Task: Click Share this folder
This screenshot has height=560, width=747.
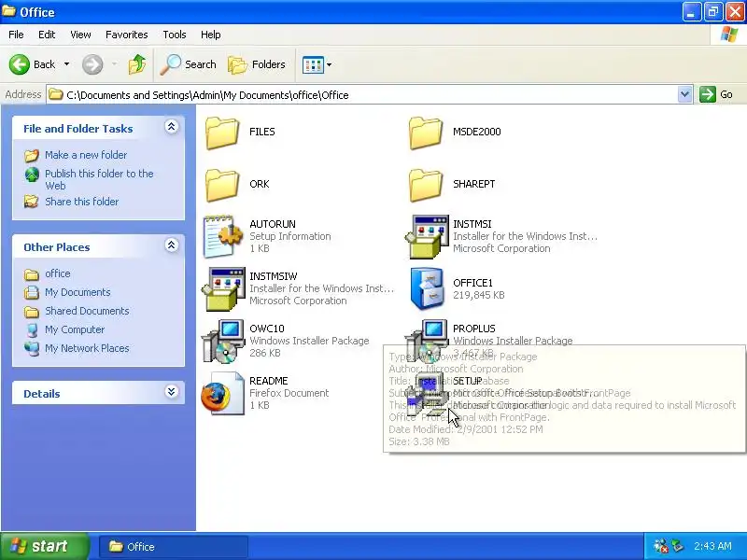Action: 81,202
